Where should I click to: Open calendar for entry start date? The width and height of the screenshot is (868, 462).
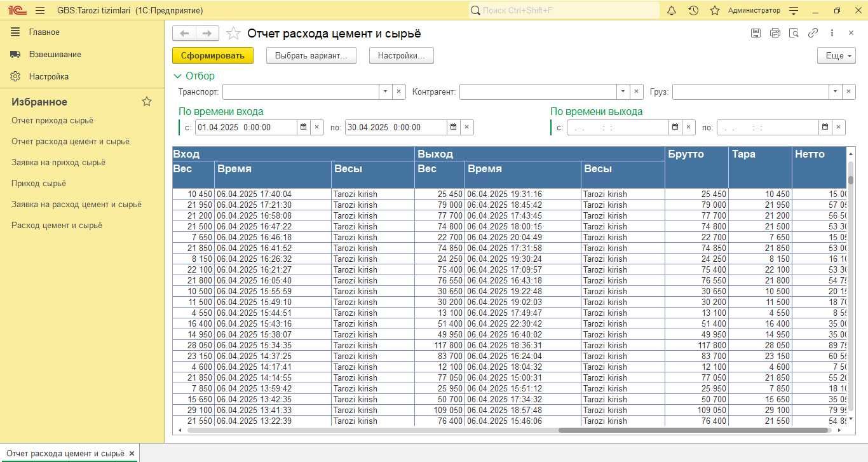(x=304, y=127)
